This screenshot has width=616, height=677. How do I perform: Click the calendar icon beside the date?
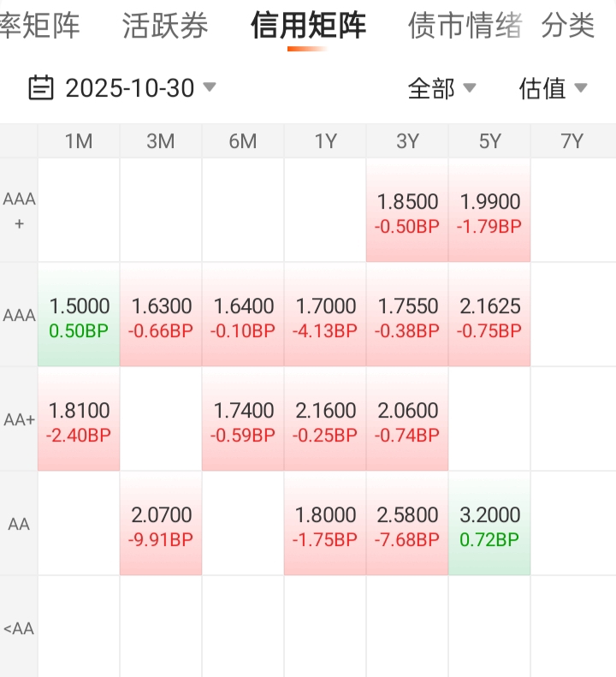click(40, 87)
